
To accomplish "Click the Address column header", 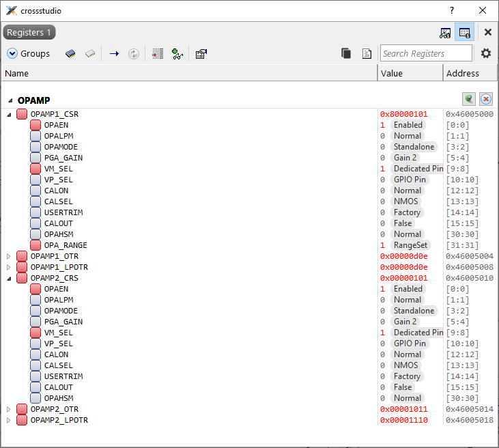I will click(470, 73).
